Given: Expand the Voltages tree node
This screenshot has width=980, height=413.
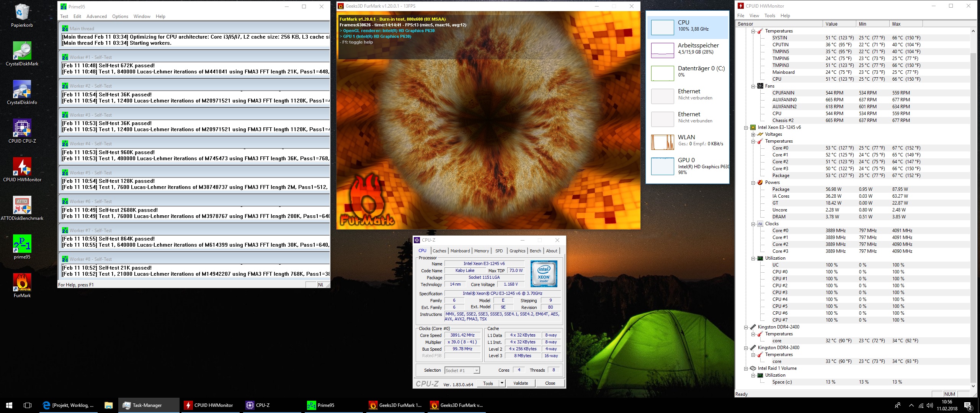Looking at the screenshot, I should (753, 134).
